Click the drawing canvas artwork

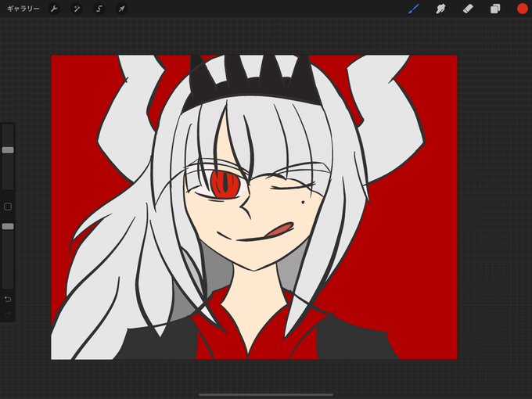click(254, 207)
